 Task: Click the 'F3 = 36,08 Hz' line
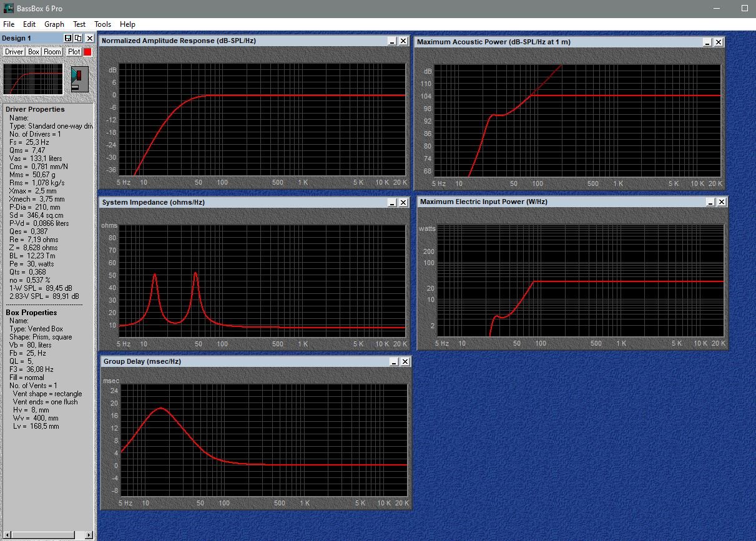pos(32,369)
